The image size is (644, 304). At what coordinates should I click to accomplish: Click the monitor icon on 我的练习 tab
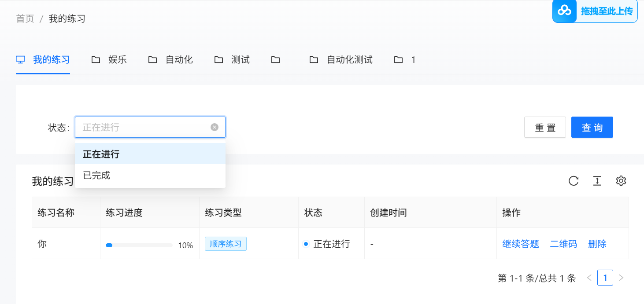pyautogui.click(x=20, y=59)
